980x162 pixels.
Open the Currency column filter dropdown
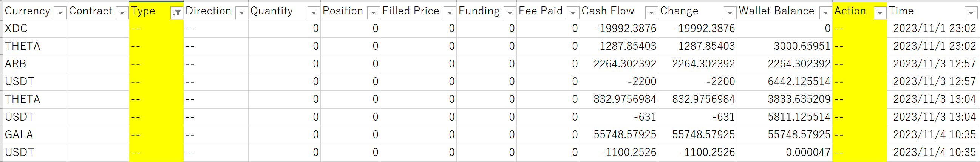[x=60, y=13]
